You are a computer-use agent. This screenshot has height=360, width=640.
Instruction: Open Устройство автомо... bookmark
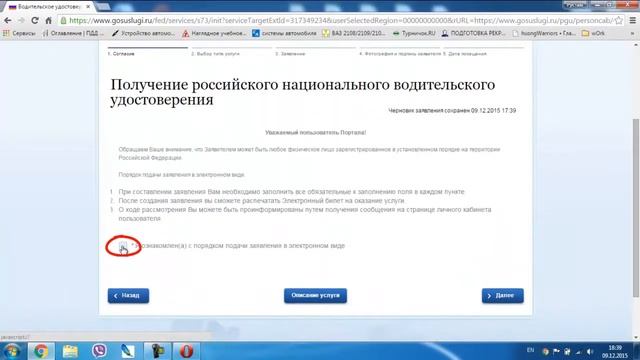tap(143, 33)
